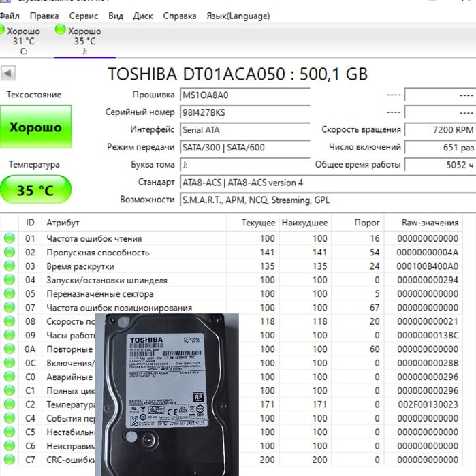Click raw value 00000000028B
Screen dimensions: 476x476
tap(428, 363)
